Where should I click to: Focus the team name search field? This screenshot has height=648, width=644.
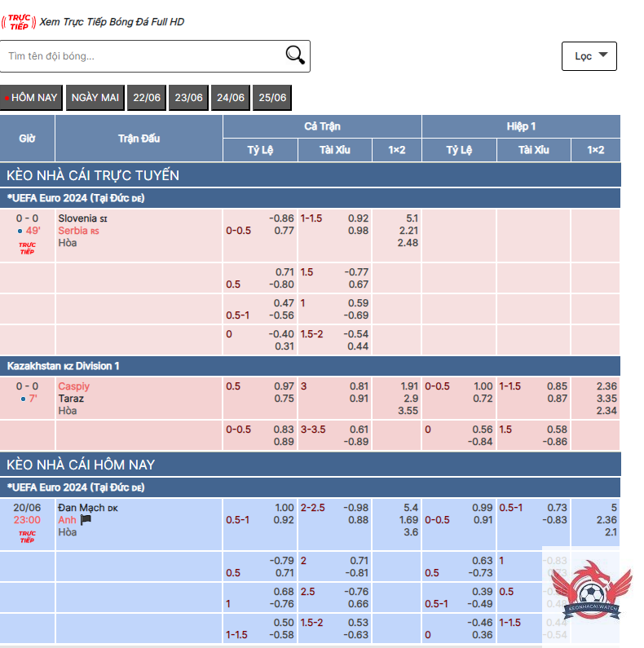[x=143, y=56]
